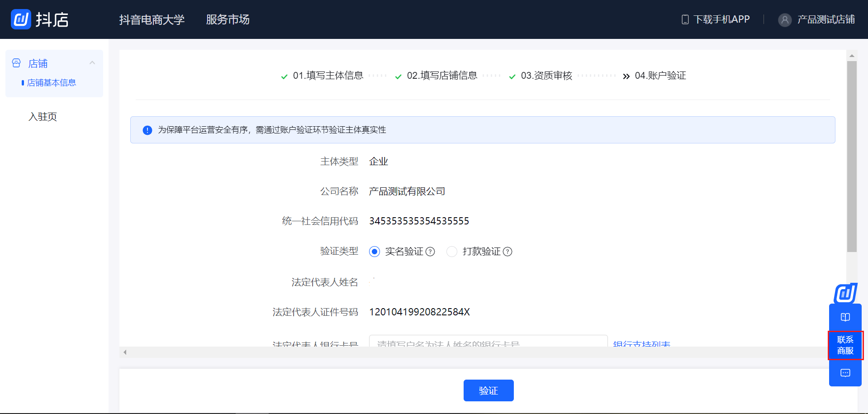The image size is (868, 414).
Task: Click the user avatar icon
Action: click(785, 20)
